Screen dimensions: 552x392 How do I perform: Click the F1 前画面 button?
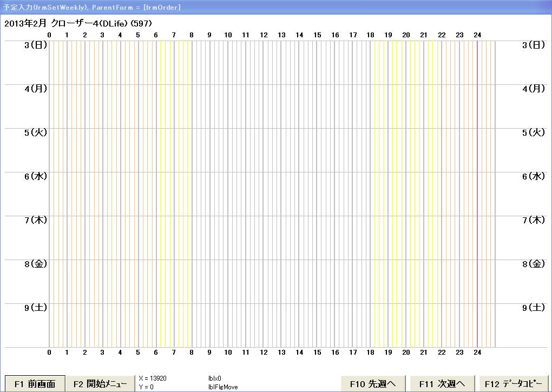35,384
